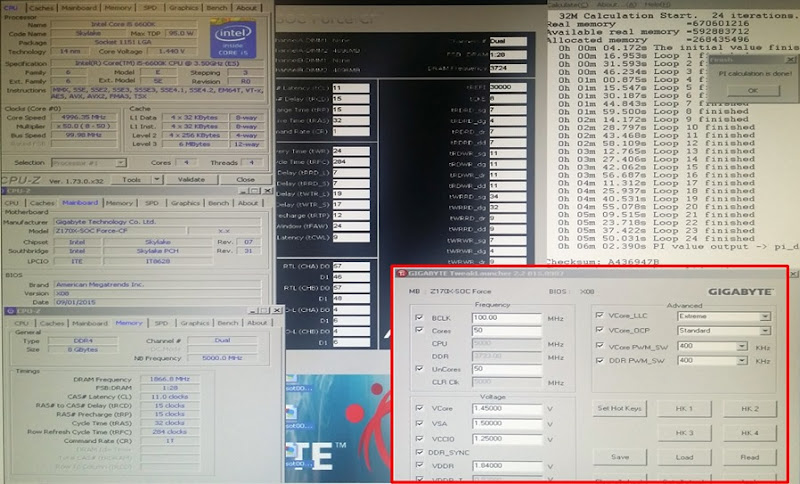Toggle the VCCIO voltage checkbox
Screen dimensions: 800x484
coord(419,439)
